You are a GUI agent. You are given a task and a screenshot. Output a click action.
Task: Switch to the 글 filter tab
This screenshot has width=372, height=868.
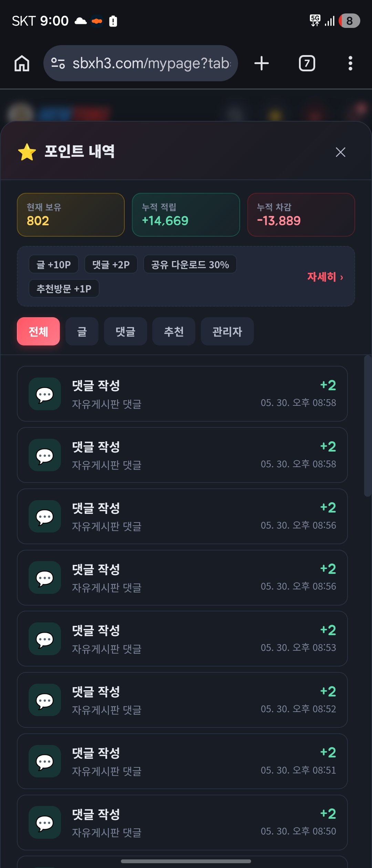pyautogui.click(x=82, y=331)
